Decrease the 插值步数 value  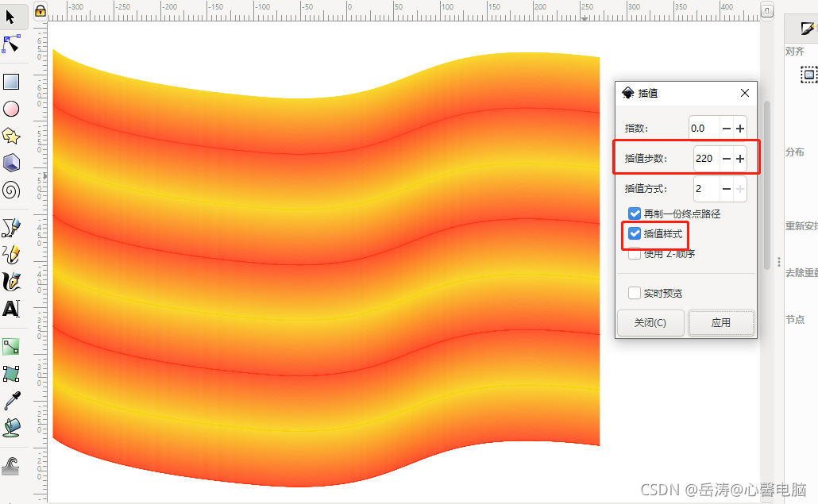click(x=726, y=159)
